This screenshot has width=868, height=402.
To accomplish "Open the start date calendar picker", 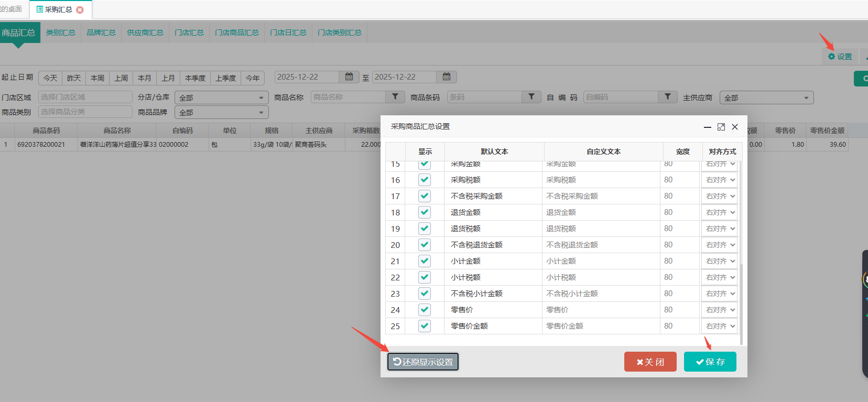I will point(349,77).
